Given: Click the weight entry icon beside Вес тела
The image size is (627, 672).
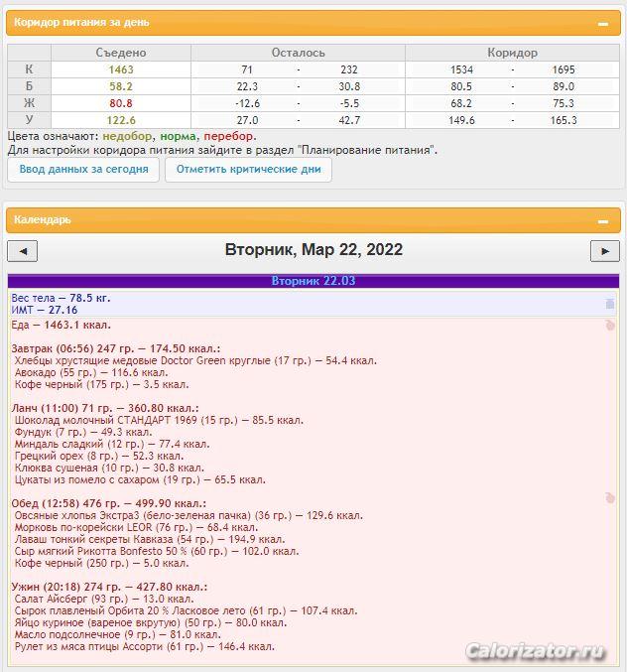Looking at the screenshot, I should click(610, 304).
